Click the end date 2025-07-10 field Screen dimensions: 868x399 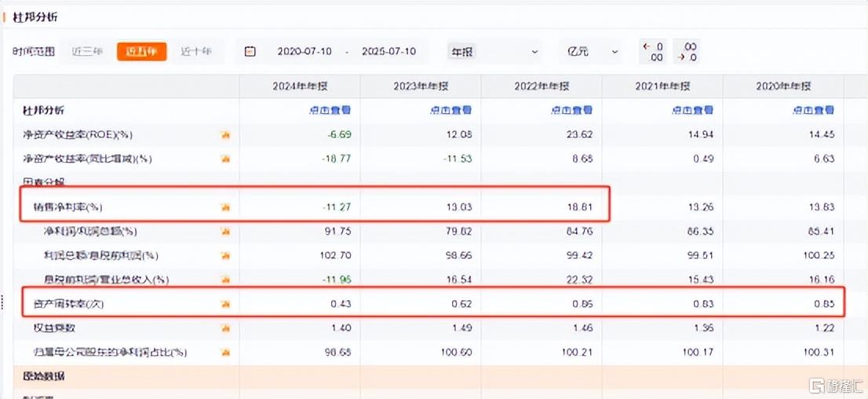point(389,52)
